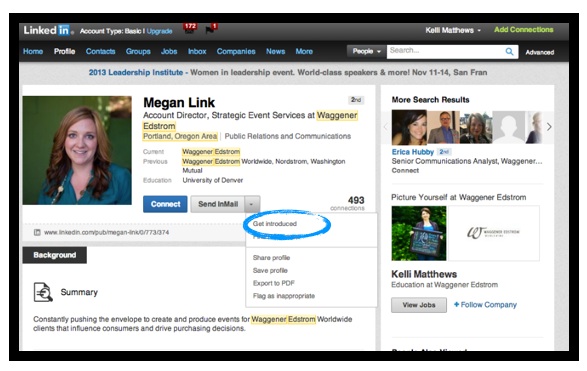Viewport: 587px width, 371px height.
Task: Click the Public Relations and Communications industry text
Action: coord(288,136)
